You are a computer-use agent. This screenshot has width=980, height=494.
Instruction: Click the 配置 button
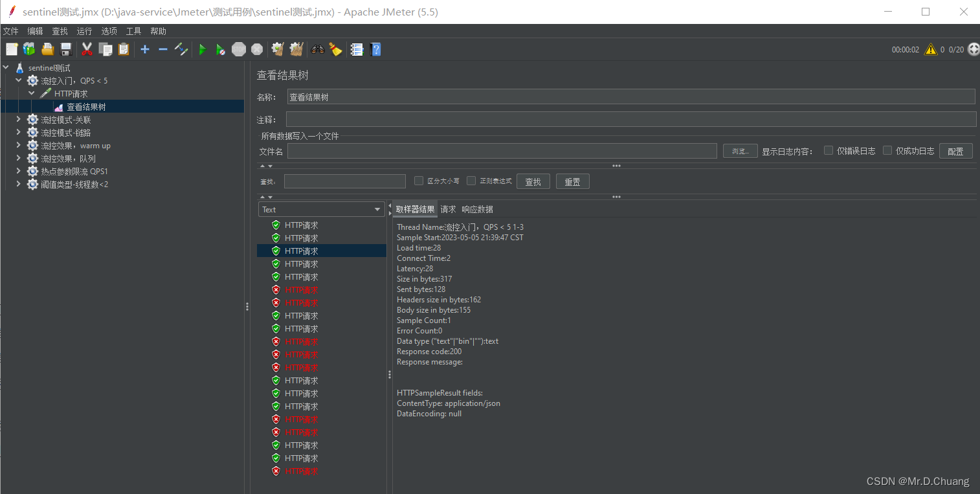955,151
